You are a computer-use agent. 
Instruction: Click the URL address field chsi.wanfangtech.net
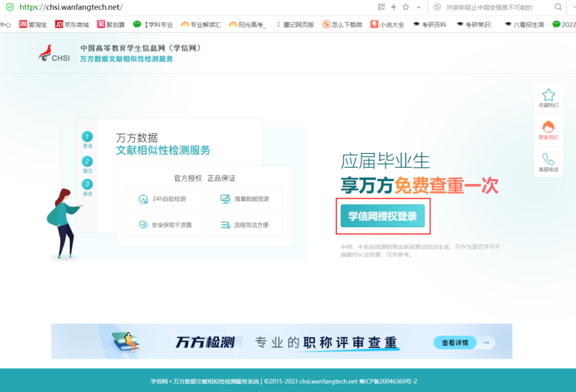click(x=71, y=7)
